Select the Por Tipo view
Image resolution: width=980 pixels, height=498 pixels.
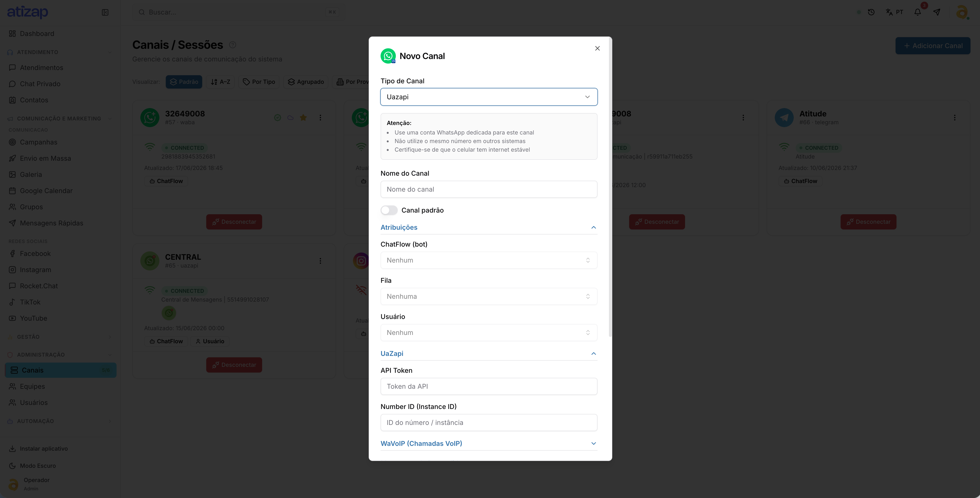(259, 82)
